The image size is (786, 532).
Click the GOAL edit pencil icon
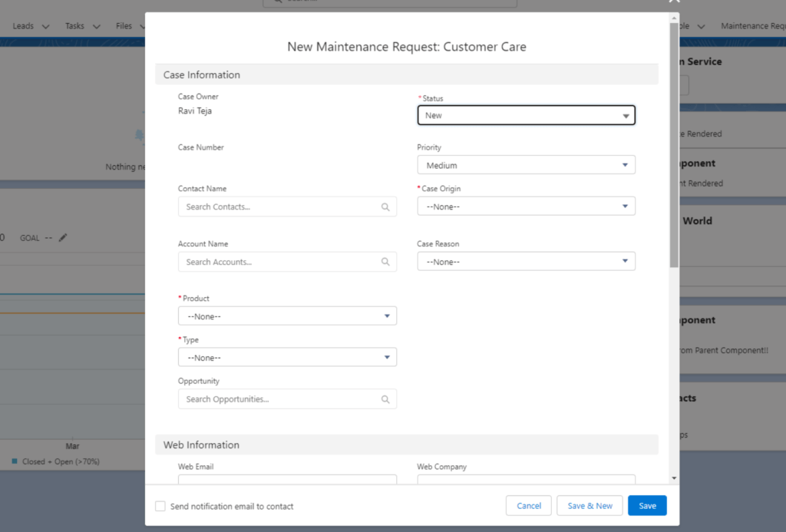pos(63,238)
